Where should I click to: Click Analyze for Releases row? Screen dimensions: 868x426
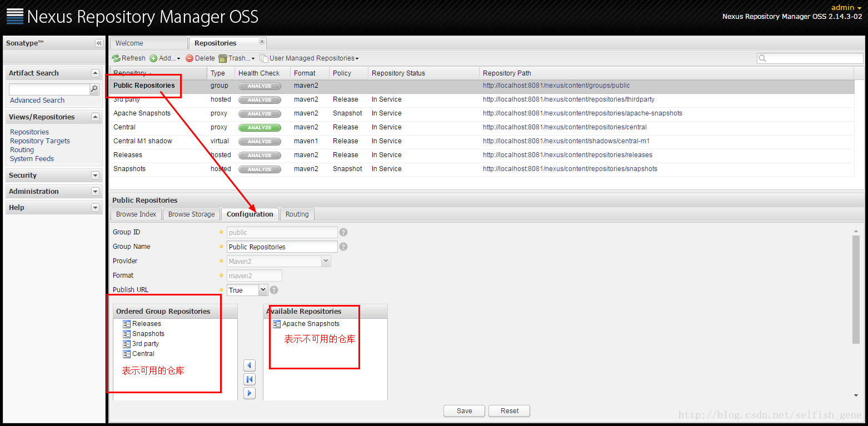[260, 156]
